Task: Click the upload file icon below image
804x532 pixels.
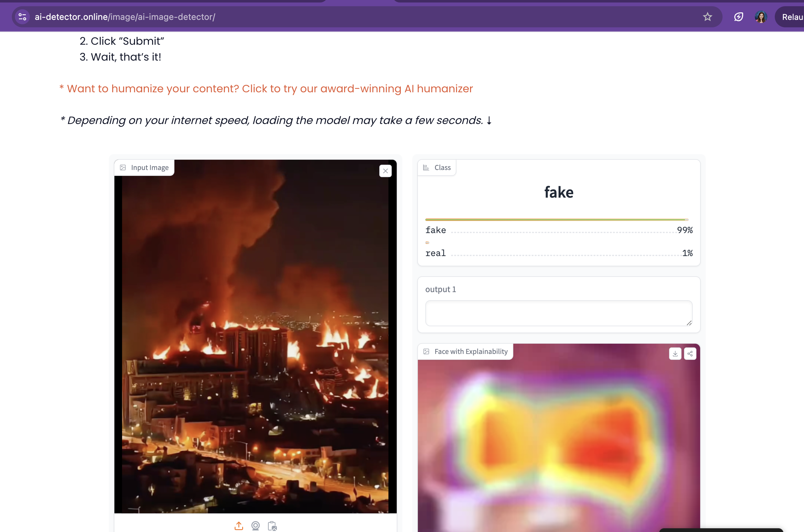Action: 238,525
